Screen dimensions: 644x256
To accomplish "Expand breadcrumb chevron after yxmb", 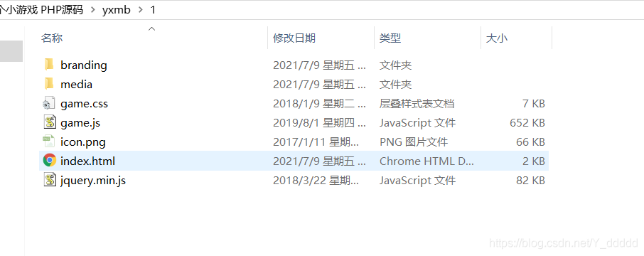I will coord(141,9).
